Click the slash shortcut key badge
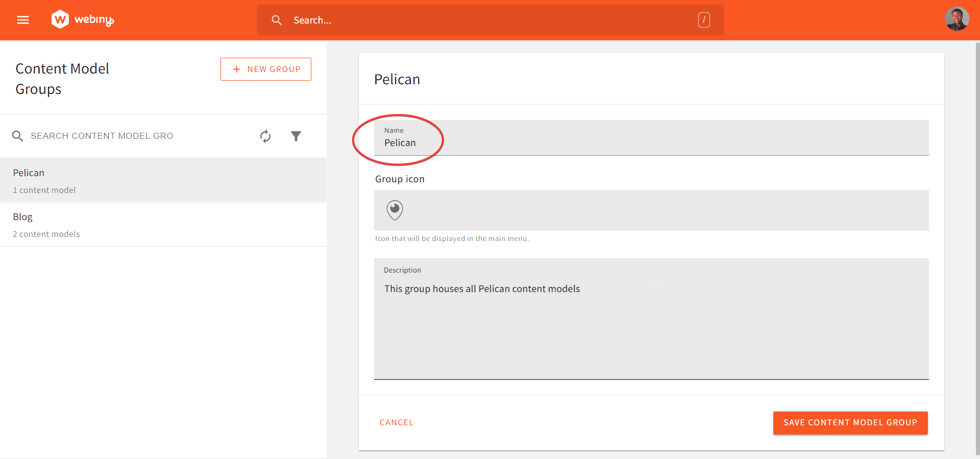The height and width of the screenshot is (459, 980). (x=704, y=20)
